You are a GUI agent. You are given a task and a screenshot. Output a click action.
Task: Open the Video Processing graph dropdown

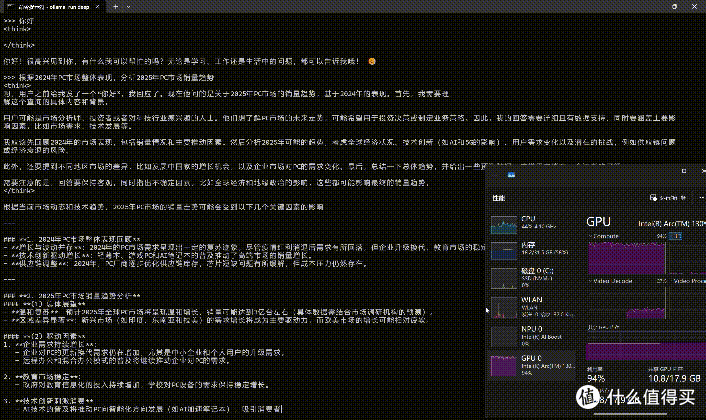tap(687, 281)
